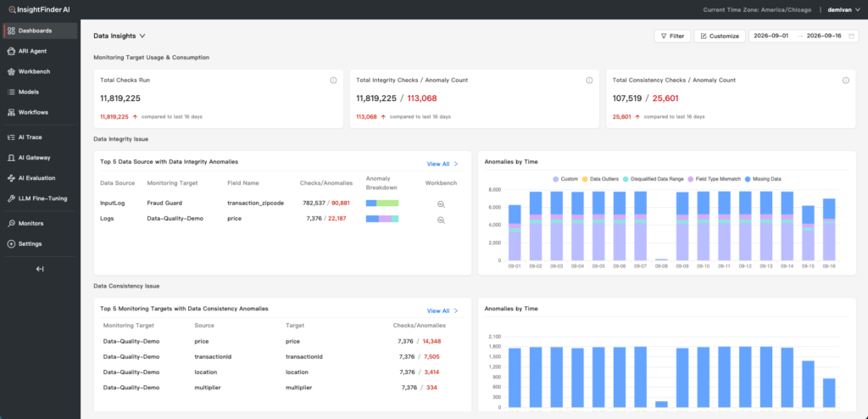Image resolution: width=868 pixels, height=419 pixels.
Task: Click info icon on Total Integrity Checks card
Action: [x=590, y=81]
